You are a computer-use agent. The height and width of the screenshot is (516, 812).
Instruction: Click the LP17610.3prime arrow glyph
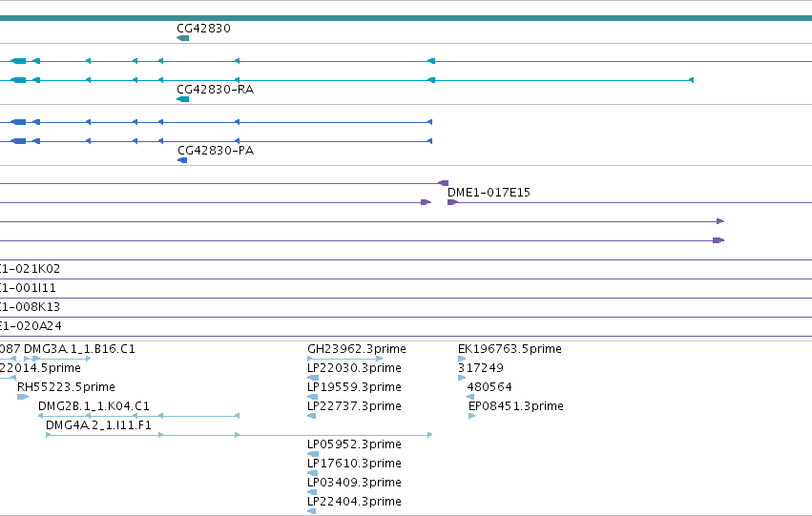coord(312,473)
